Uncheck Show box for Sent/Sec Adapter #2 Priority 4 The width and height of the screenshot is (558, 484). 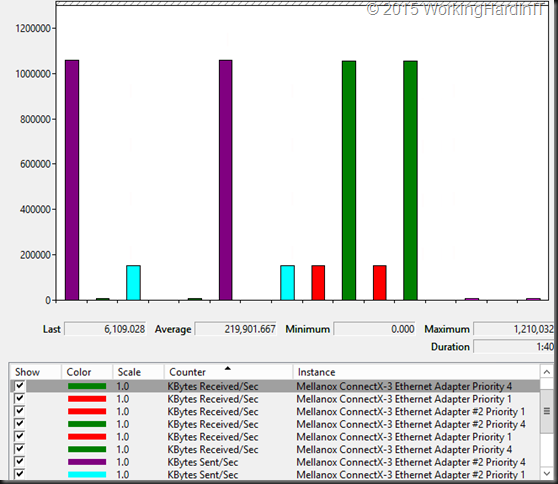(x=20, y=462)
